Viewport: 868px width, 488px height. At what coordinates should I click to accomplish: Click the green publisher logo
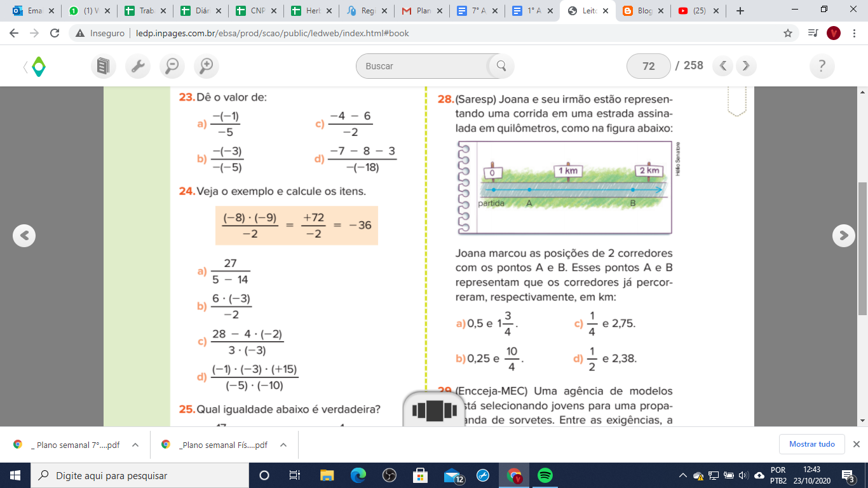coord(38,66)
